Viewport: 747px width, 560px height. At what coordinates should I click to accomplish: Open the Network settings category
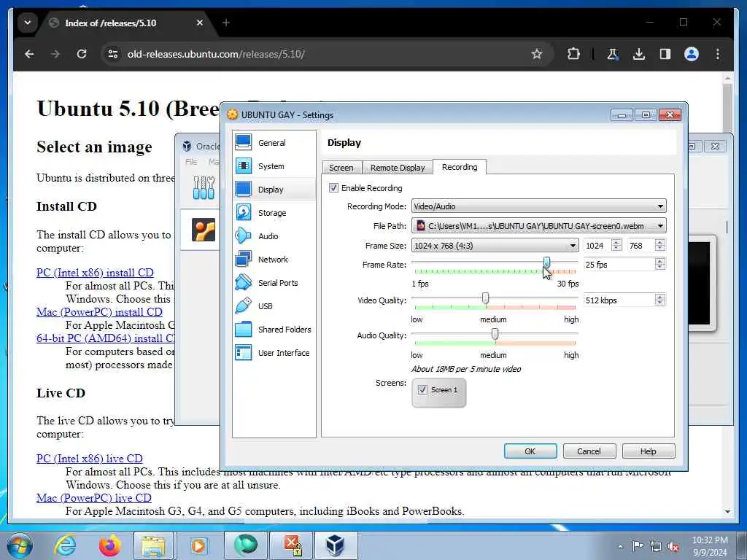[x=274, y=260]
